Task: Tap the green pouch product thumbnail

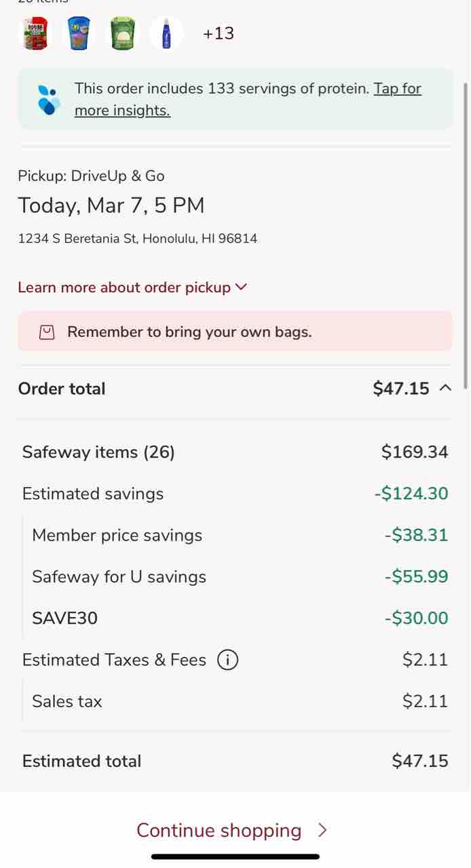Action: [x=123, y=33]
